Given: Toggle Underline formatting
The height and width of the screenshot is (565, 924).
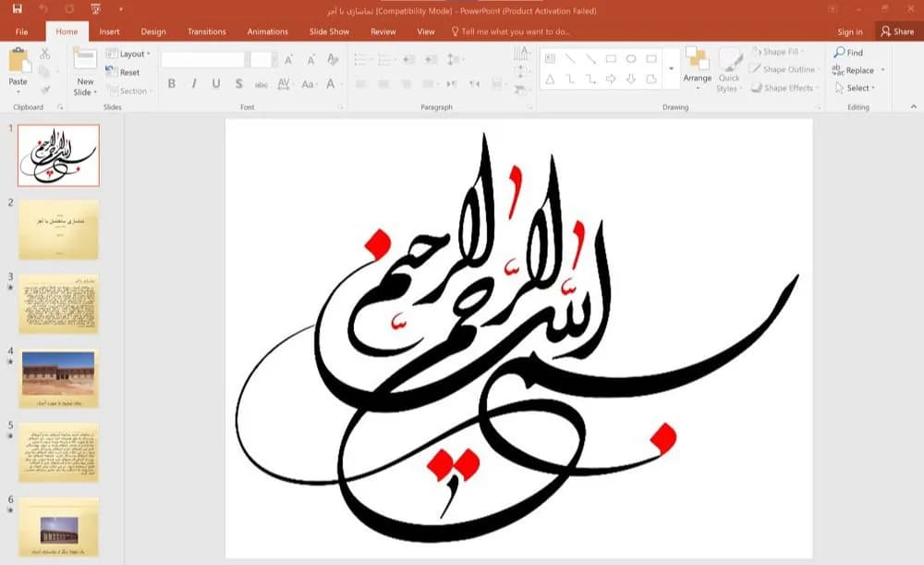Looking at the screenshot, I should click(216, 84).
